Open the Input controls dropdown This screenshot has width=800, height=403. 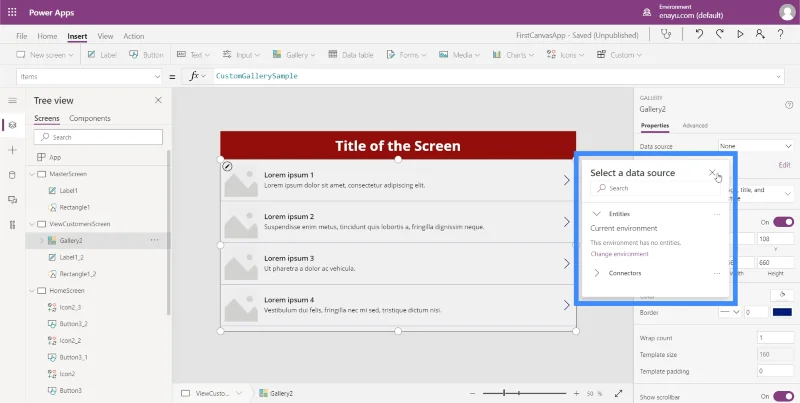(241, 55)
